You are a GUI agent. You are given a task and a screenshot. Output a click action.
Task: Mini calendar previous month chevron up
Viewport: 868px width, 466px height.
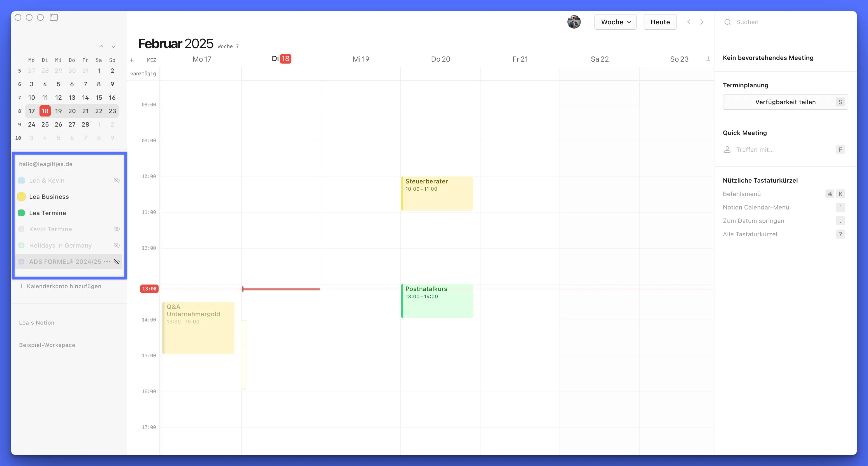101,46
